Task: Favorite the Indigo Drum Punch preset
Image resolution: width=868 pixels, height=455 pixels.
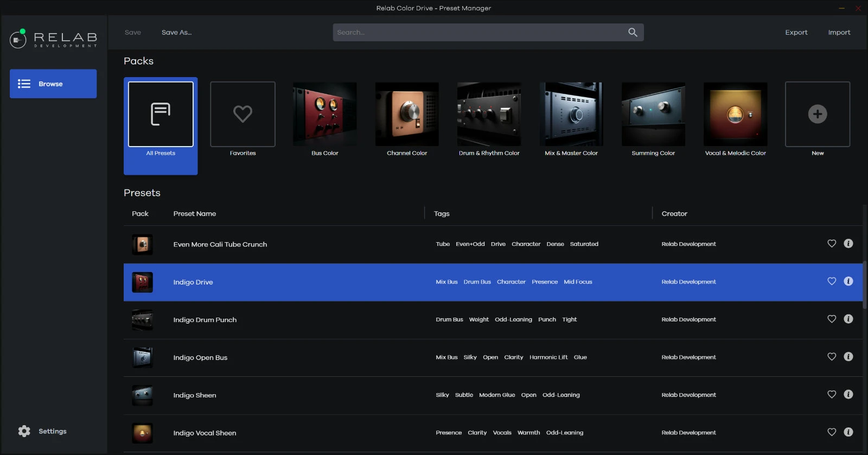Action: (832, 319)
